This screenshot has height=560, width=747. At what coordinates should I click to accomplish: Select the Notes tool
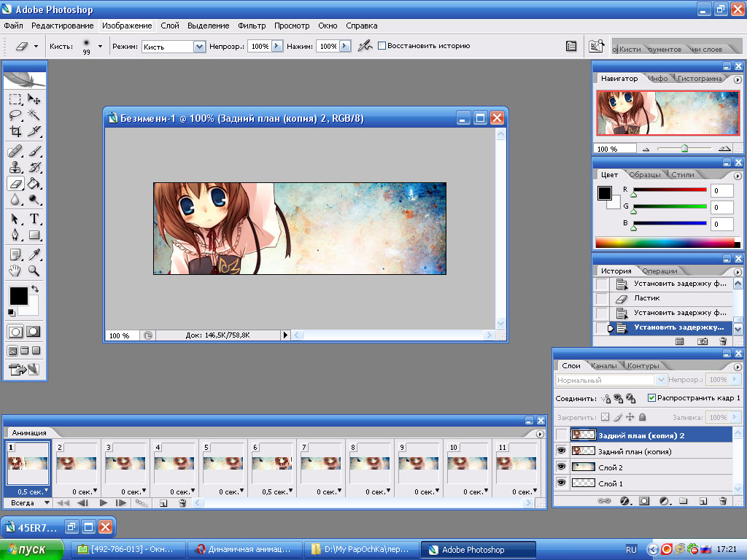15,254
